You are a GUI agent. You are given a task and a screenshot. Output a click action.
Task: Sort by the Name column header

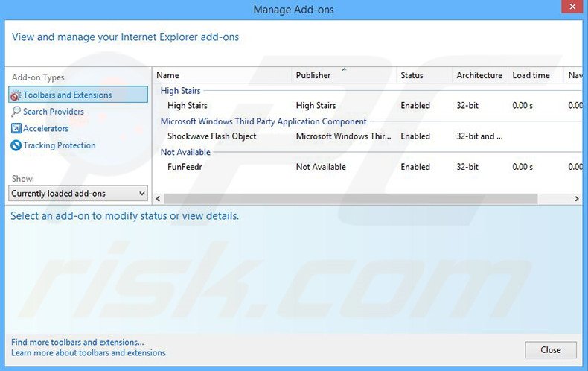coord(222,75)
